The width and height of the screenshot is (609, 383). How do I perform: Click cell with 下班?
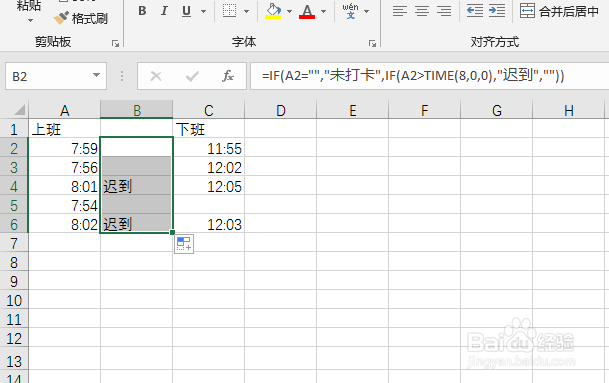209,129
